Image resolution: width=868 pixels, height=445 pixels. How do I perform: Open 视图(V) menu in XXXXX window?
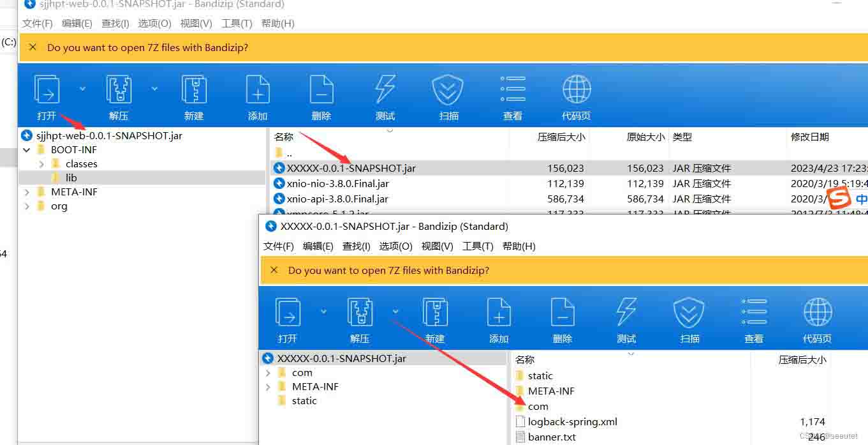coord(437,246)
